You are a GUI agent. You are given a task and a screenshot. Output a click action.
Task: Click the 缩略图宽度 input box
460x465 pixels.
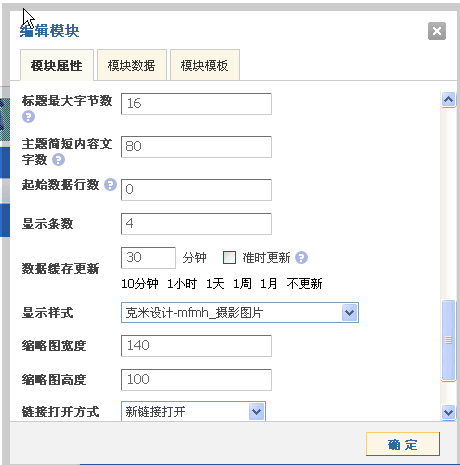(x=196, y=346)
